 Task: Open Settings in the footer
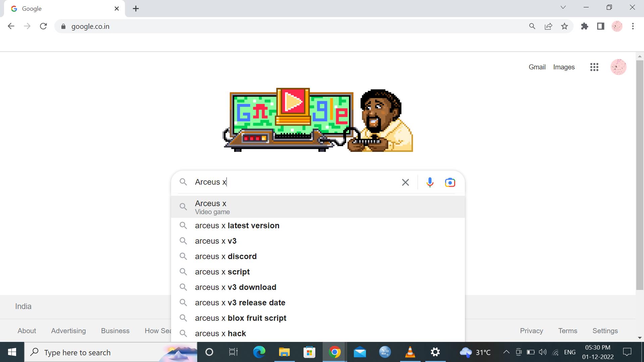pyautogui.click(x=605, y=331)
